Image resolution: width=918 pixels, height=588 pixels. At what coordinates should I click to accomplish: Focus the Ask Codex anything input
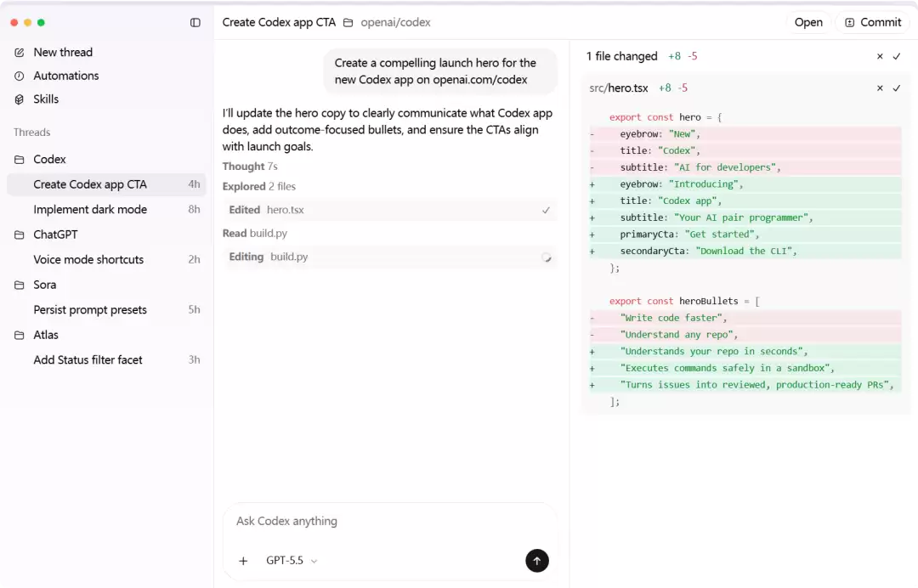tap(387, 522)
